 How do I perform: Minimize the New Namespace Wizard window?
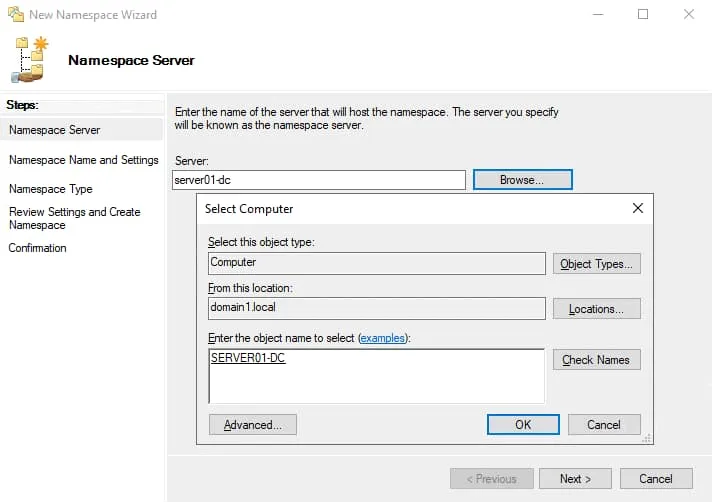pyautogui.click(x=597, y=15)
